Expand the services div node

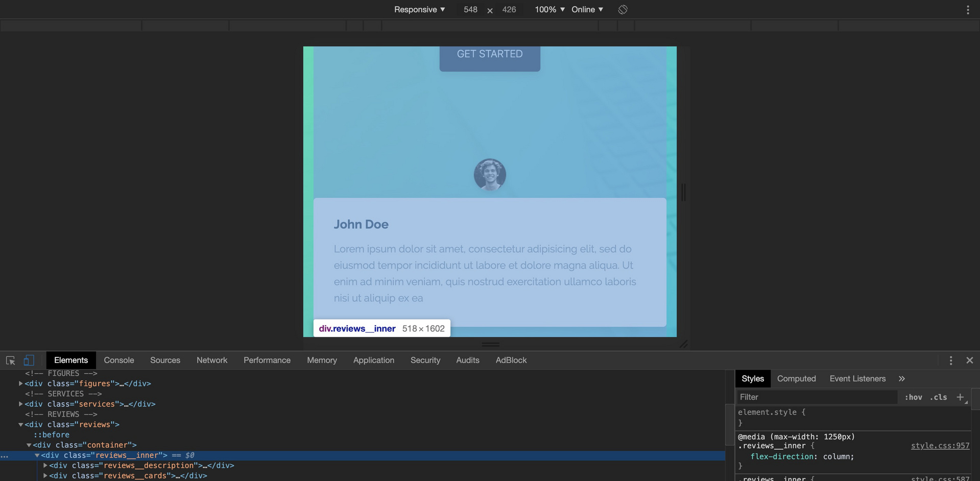pos(20,404)
